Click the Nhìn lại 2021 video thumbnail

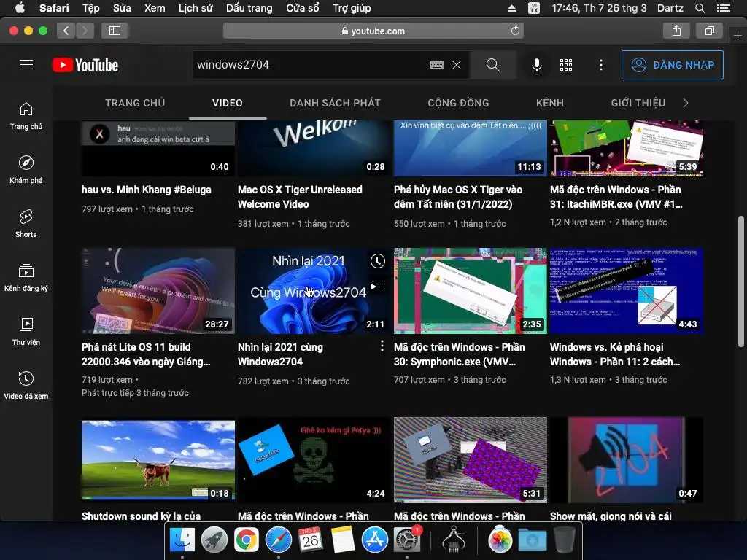point(314,290)
